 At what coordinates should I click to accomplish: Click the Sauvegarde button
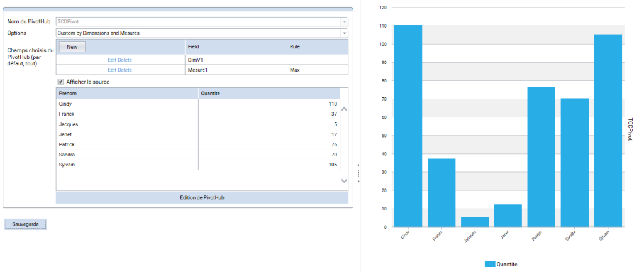click(25, 224)
